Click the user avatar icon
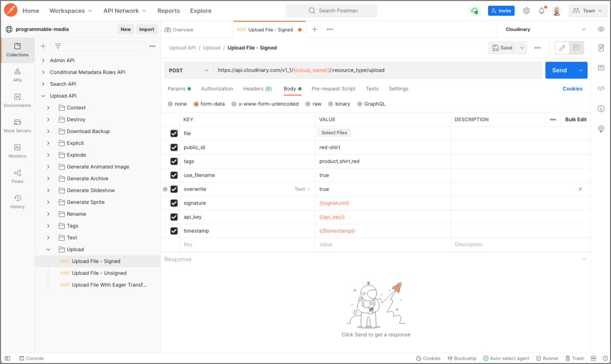Screen dimensions: 611x364 [x=556, y=11]
